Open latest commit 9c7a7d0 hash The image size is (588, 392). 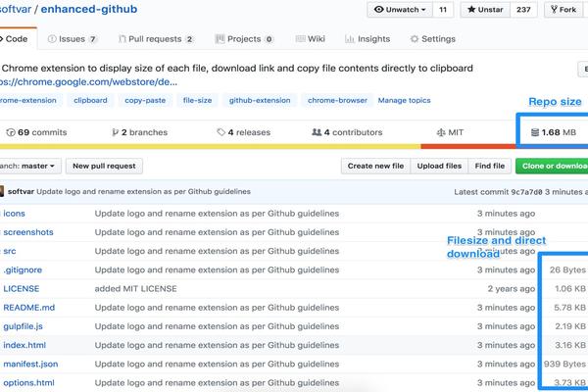point(526,192)
